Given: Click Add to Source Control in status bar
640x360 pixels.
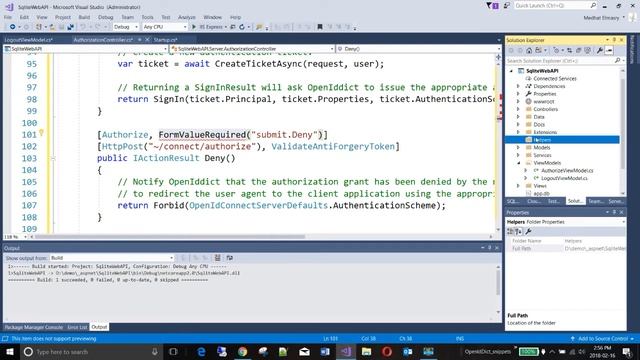Looking at the screenshot, I should (x=602, y=338).
